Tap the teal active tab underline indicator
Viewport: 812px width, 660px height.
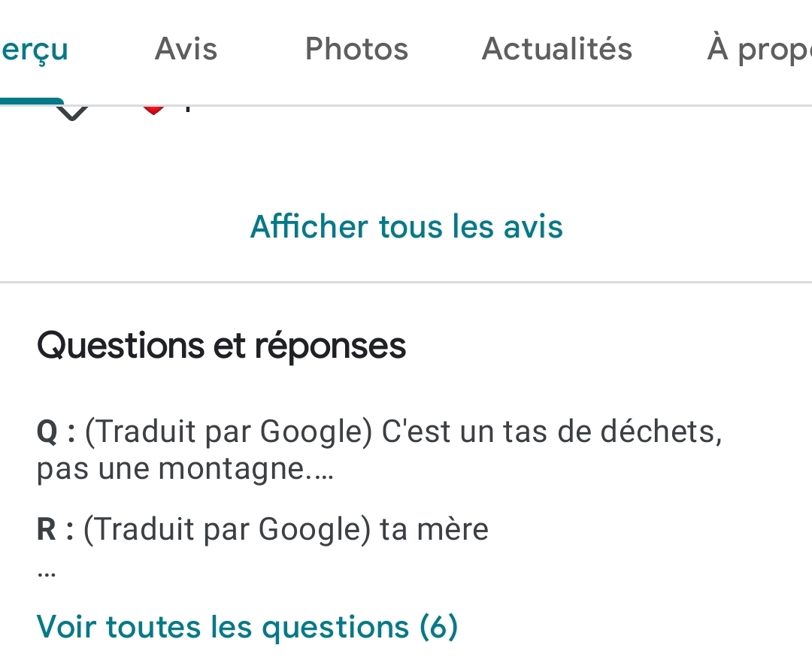click(32, 101)
